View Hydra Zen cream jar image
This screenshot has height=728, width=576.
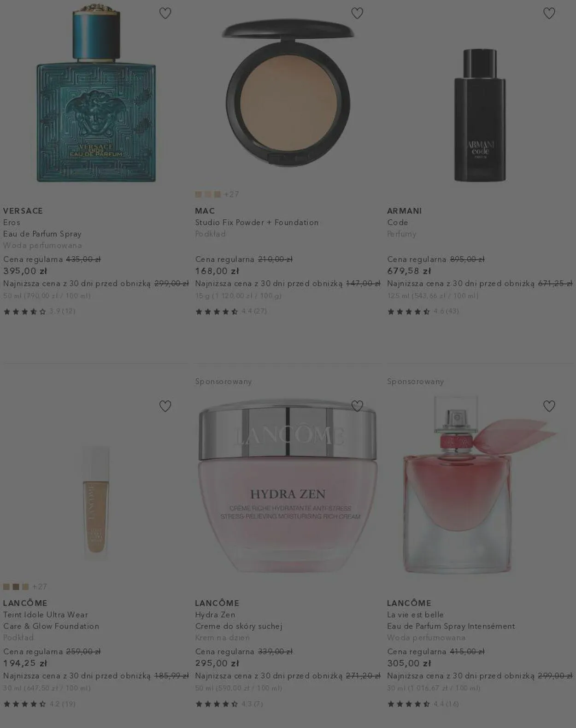288,486
